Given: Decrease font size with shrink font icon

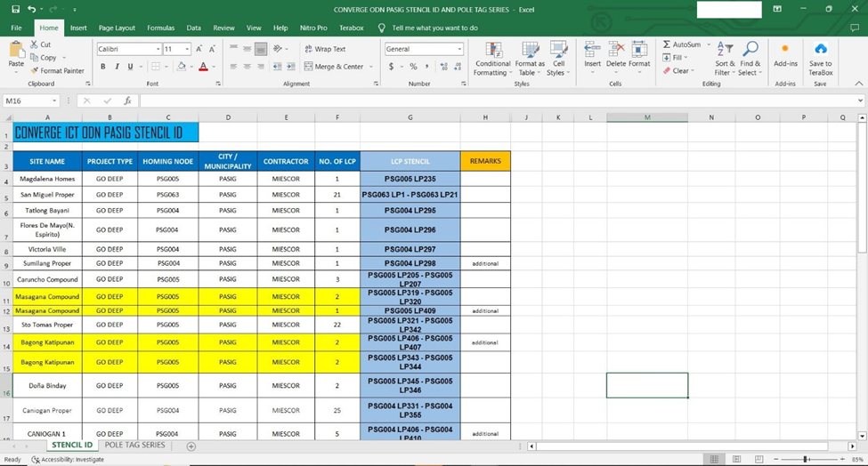Looking at the screenshot, I should [212, 49].
